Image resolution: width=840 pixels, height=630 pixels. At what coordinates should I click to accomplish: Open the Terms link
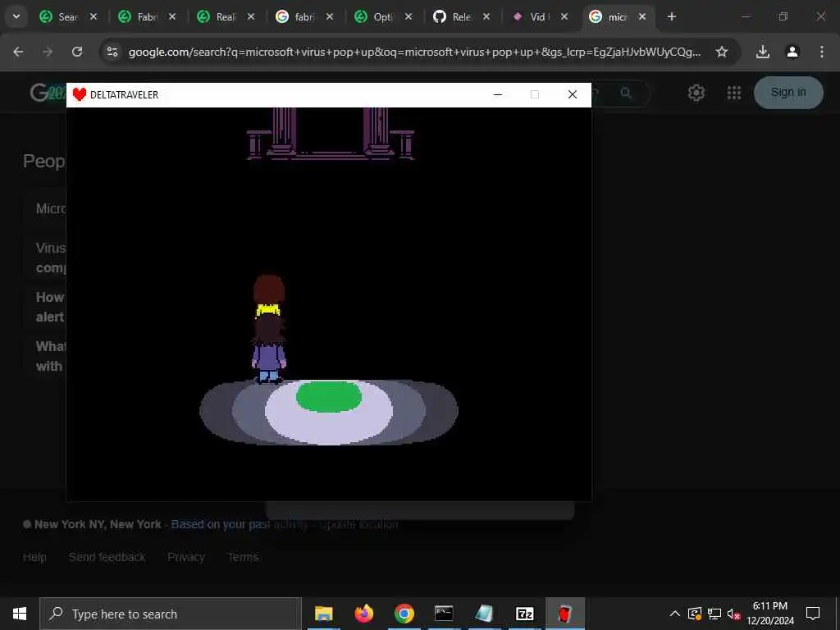(x=243, y=557)
